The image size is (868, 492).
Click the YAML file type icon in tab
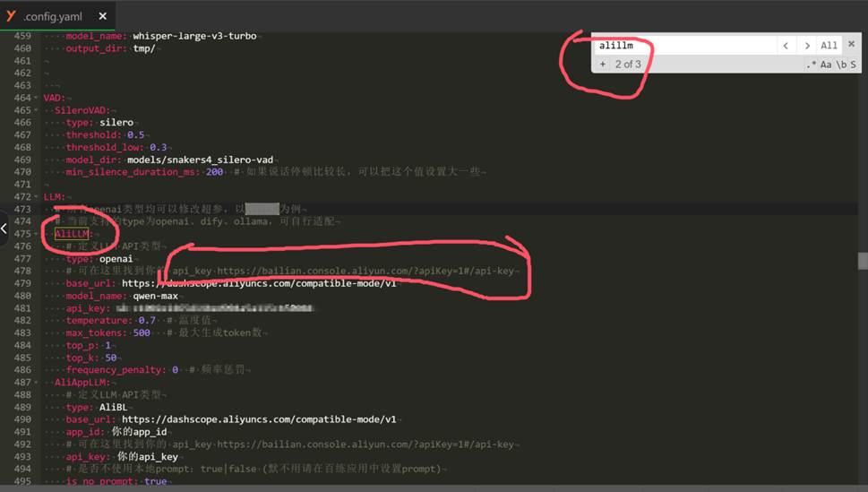[11, 15]
